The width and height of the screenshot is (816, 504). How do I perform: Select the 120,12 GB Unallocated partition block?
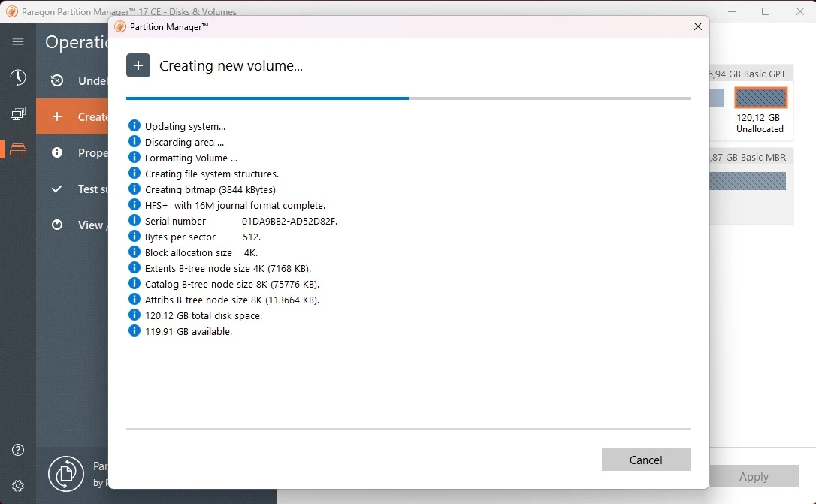coord(760,98)
